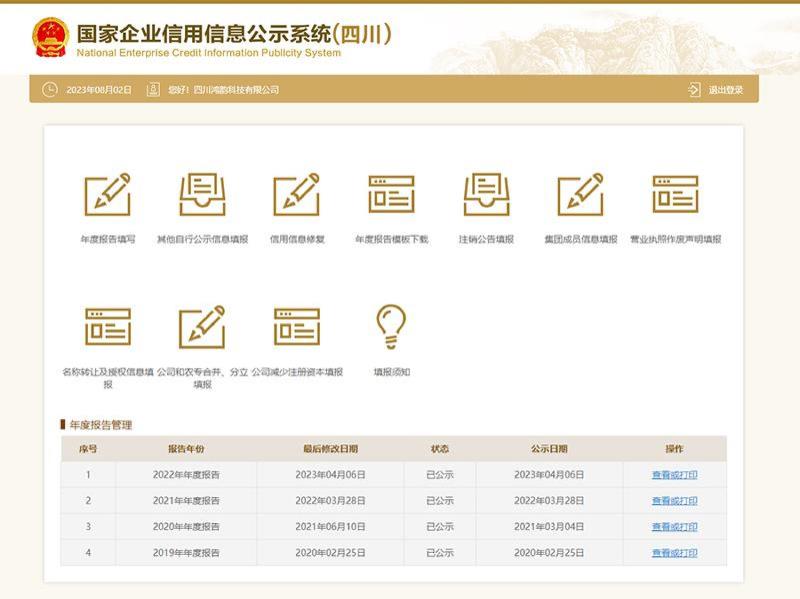Click the clock icon beside date
The image size is (800, 599).
point(50,90)
